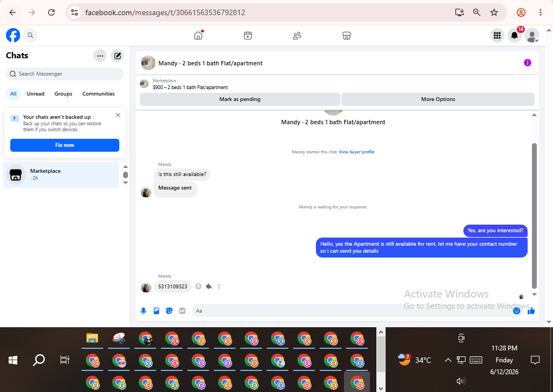553x392 pixels.
Task: Open the 34°C weather widget
Action: pos(415,360)
